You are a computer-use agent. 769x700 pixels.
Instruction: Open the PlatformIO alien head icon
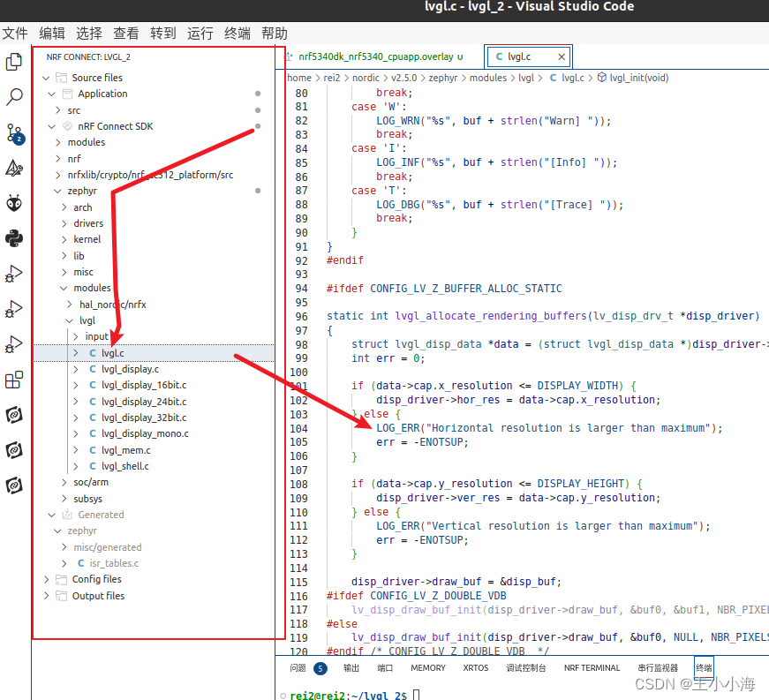(x=14, y=203)
